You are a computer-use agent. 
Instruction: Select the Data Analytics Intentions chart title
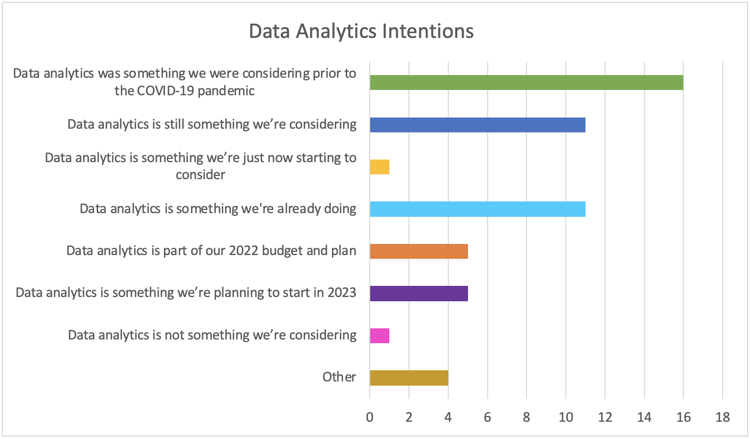[x=361, y=31]
